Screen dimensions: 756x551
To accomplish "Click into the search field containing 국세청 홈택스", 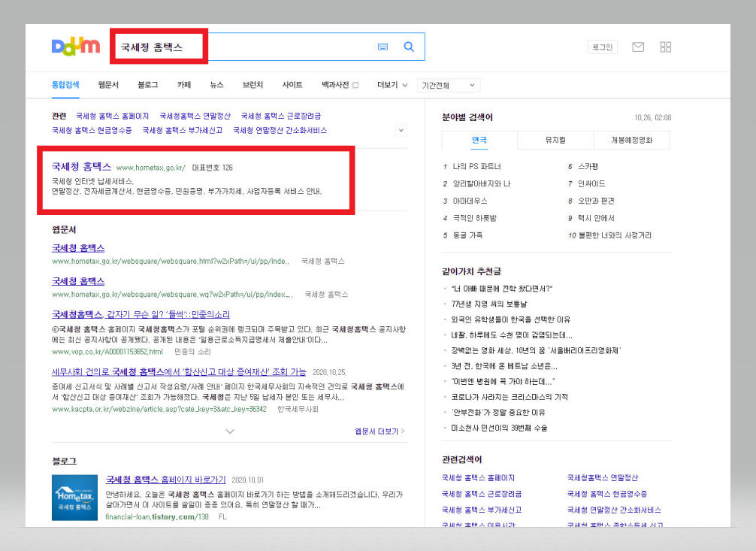I will (268, 47).
